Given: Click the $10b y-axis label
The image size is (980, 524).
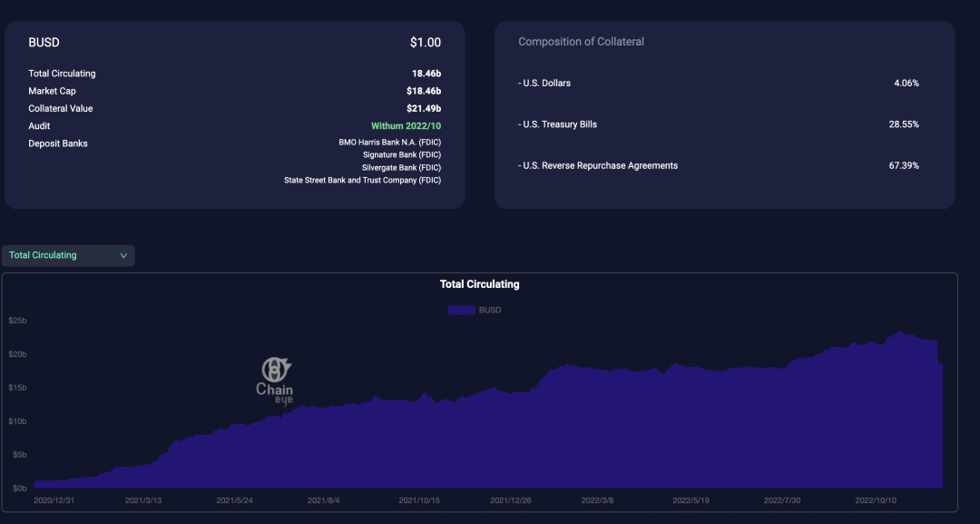Looking at the screenshot, I should (x=17, y=421).
